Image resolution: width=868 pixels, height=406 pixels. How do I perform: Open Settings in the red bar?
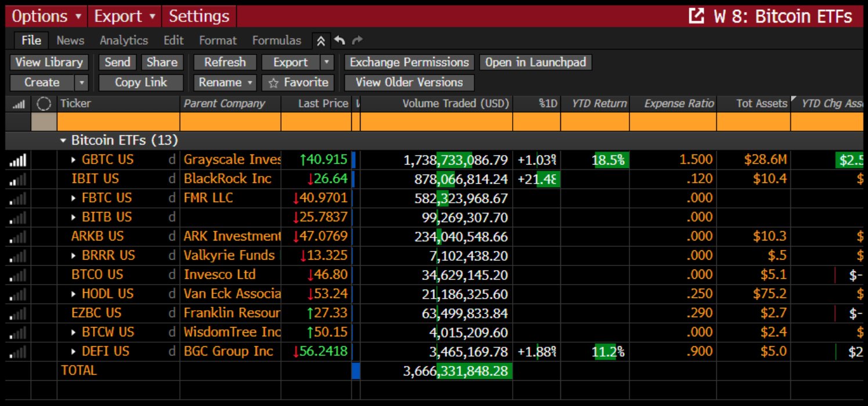[199, 16]
